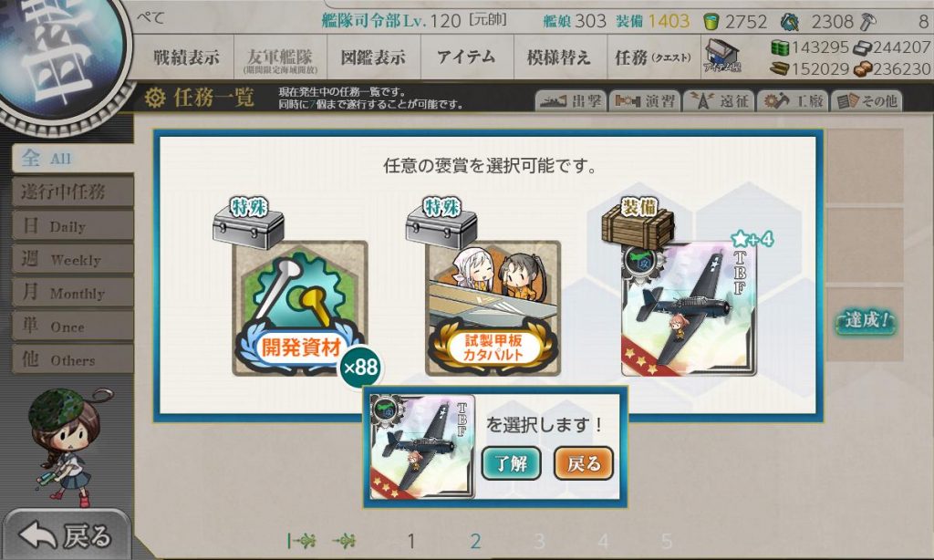Go back using bottom-left 戻る arrow
This screenshot has width=934, height=560.
(x=66, y=535)
